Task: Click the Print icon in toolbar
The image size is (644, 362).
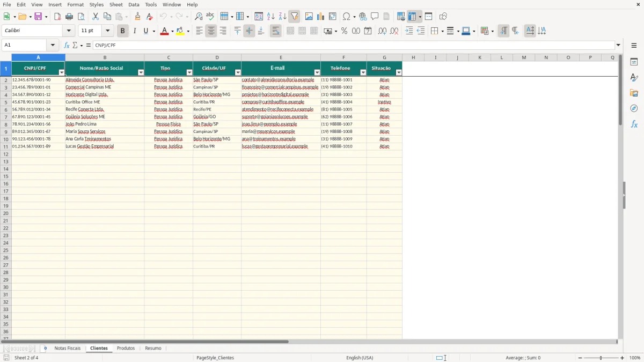Action: (69, 17)
